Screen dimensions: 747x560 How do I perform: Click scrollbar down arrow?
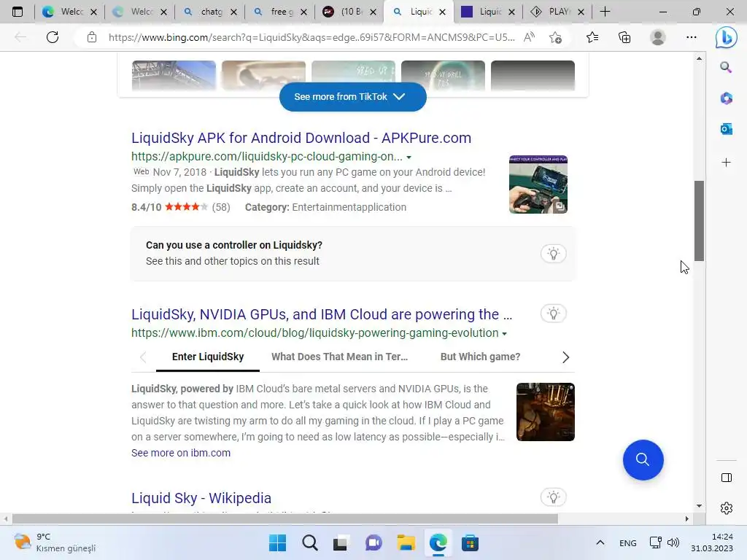(699, 506)
